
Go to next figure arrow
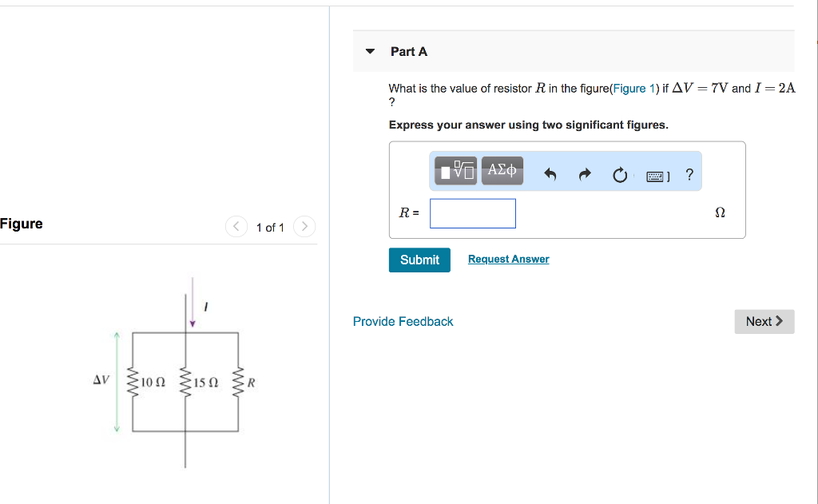[304, 226]
